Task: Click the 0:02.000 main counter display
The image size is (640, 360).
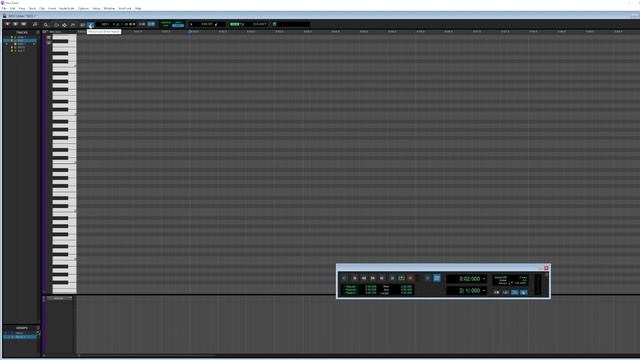Action: pos(469,279)
